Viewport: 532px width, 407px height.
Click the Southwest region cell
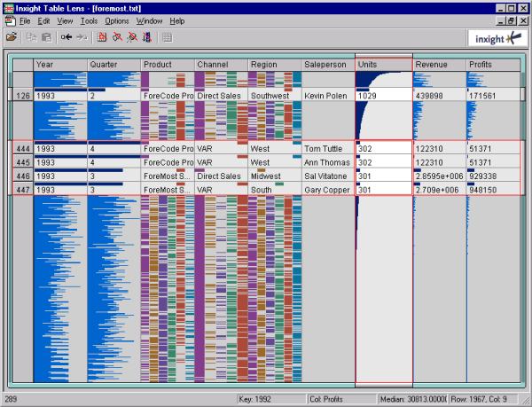coord(275,96)
